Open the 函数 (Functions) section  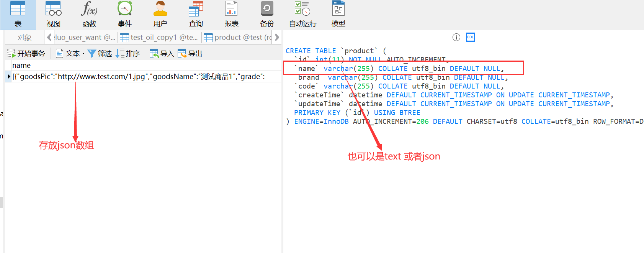pos(89,15)
